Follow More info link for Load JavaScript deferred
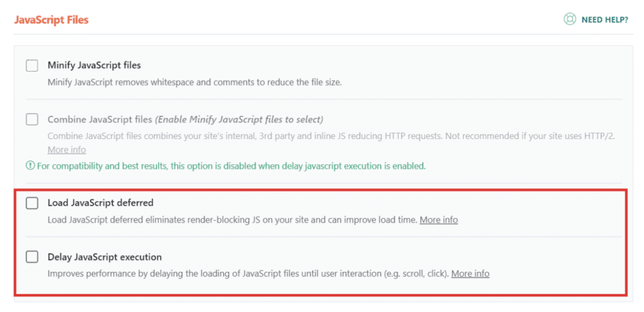Viewport: 644px width, 312px height. [438, 220]
